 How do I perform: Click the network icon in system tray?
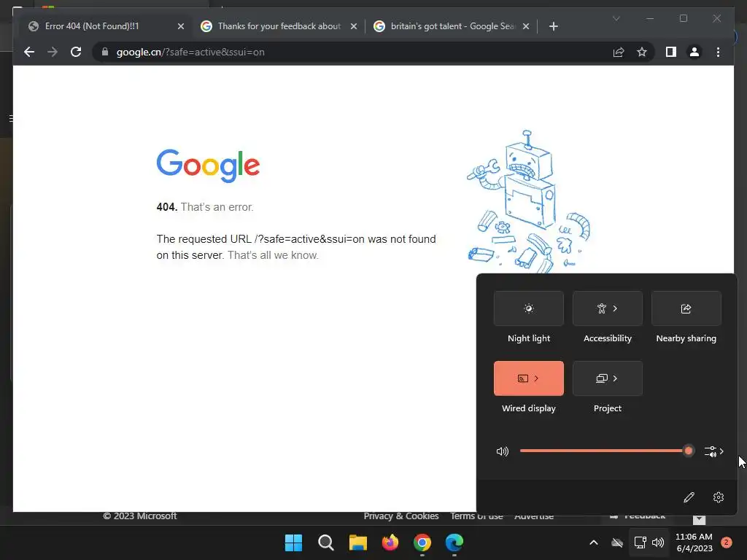tap(640, 542)
